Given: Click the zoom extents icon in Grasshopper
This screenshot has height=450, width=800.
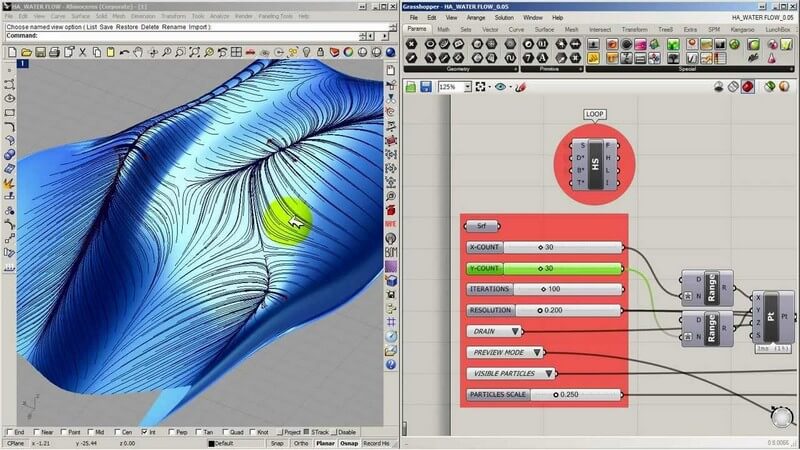Looking at the screenshot, I should pyautogui.click(x=482, y=87).
